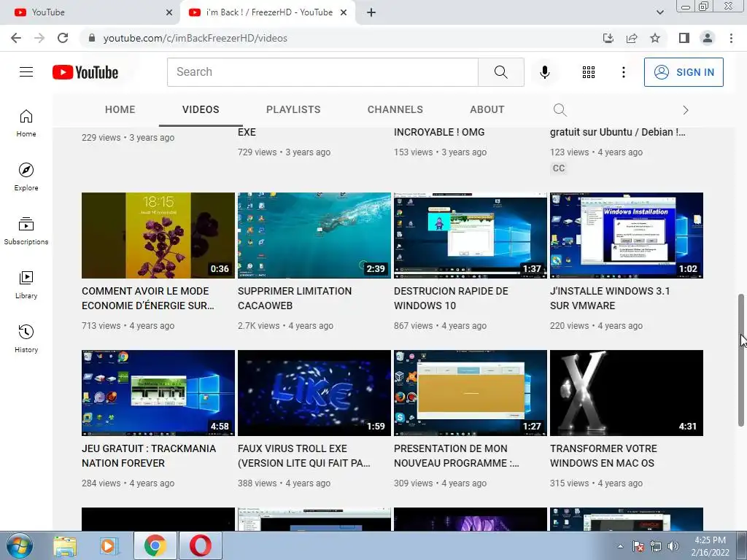The width and height of the screenshot is (747, 560).
Task: Go to YouTube home via logo
Action: pyautogui.click(x=85, y=72)
